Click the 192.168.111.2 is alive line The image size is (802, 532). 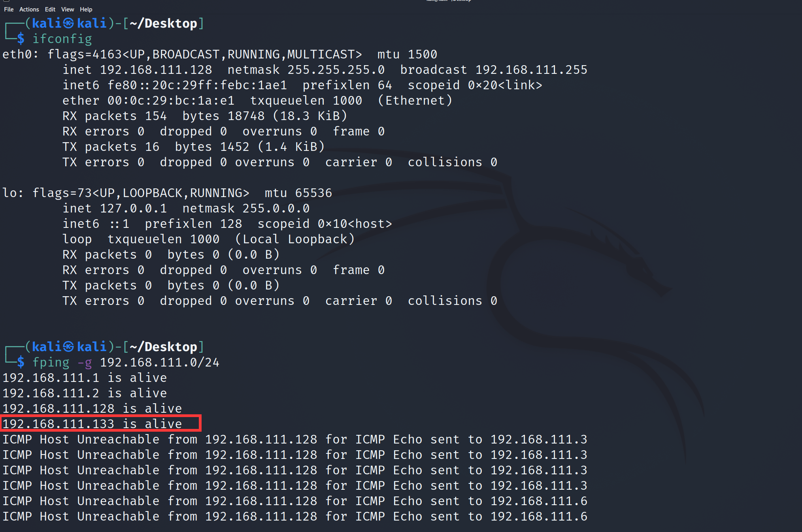point(85,393)
